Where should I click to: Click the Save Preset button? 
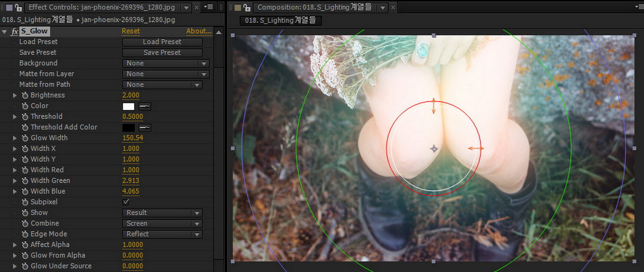162,52
